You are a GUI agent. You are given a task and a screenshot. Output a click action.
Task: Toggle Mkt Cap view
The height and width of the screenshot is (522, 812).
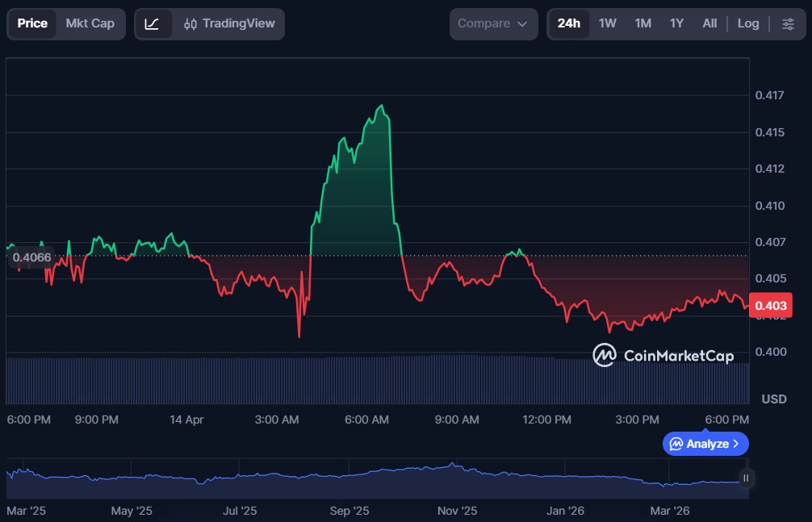[x=90, y=23]
